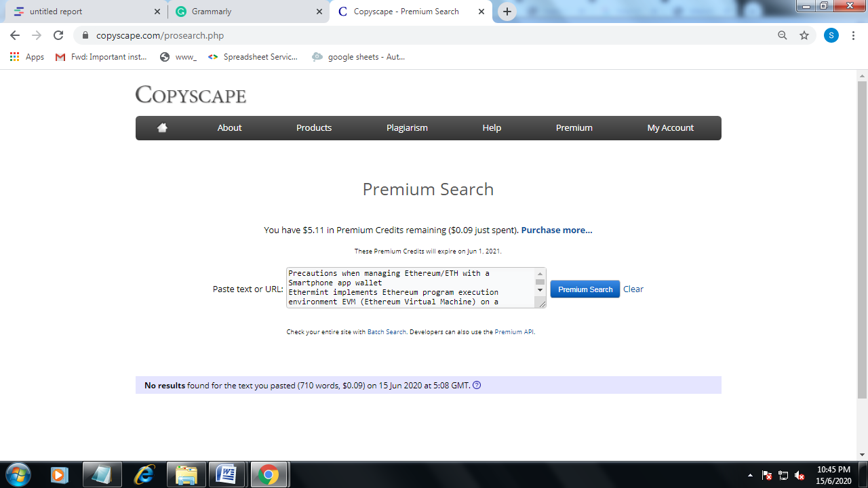This screenshot has height=488, width=868.
Task: Switch to the Grammarly tab
Action: (247, 12)
